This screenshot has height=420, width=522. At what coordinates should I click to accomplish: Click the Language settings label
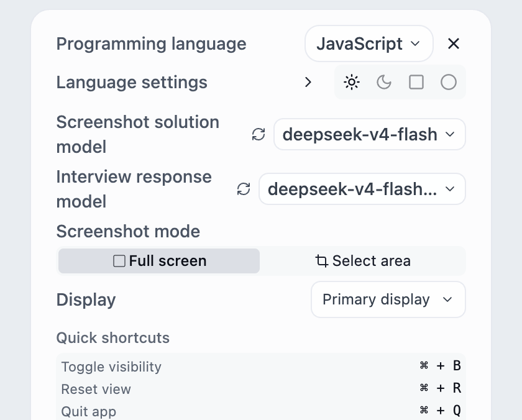132,83
